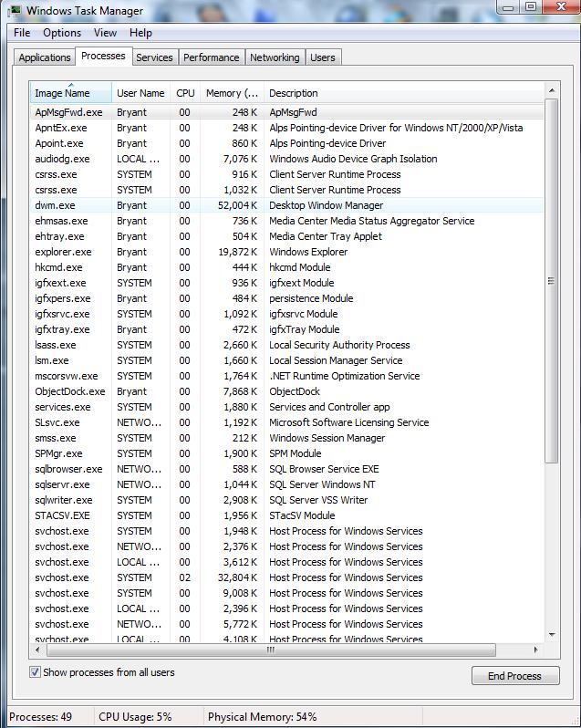
Task: Click SQL Server VSS Writer description
Action: (x=318, y=500)
